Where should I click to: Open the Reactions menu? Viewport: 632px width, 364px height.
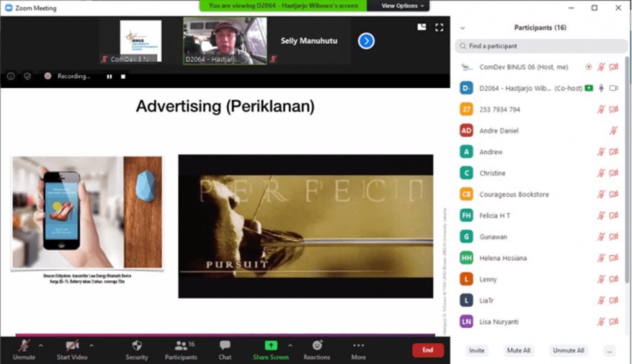317,350
